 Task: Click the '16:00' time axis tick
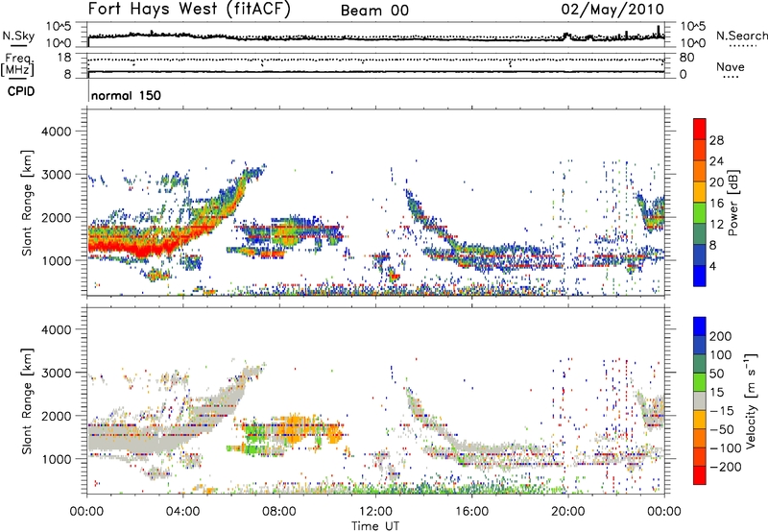click(471, 512)
